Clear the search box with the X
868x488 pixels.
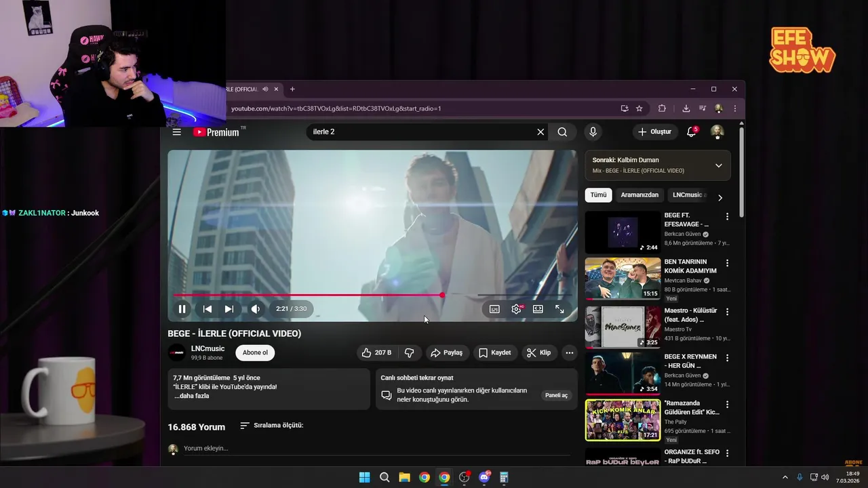click(540, 132)
